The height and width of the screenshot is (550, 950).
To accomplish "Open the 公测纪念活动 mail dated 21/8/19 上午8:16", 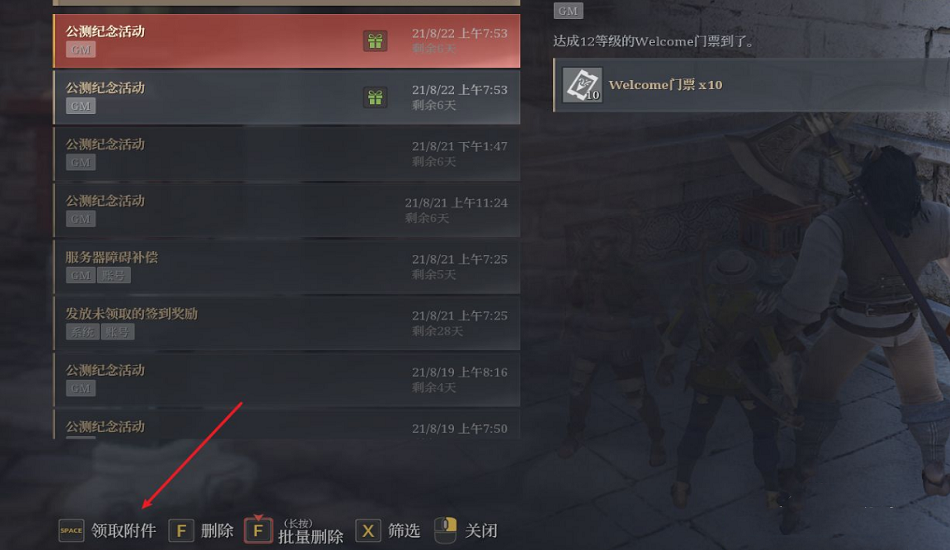I will point(287,379).
